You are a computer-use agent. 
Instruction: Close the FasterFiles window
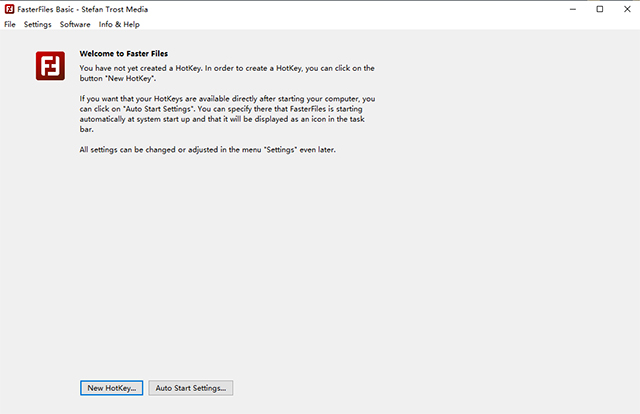626,9
